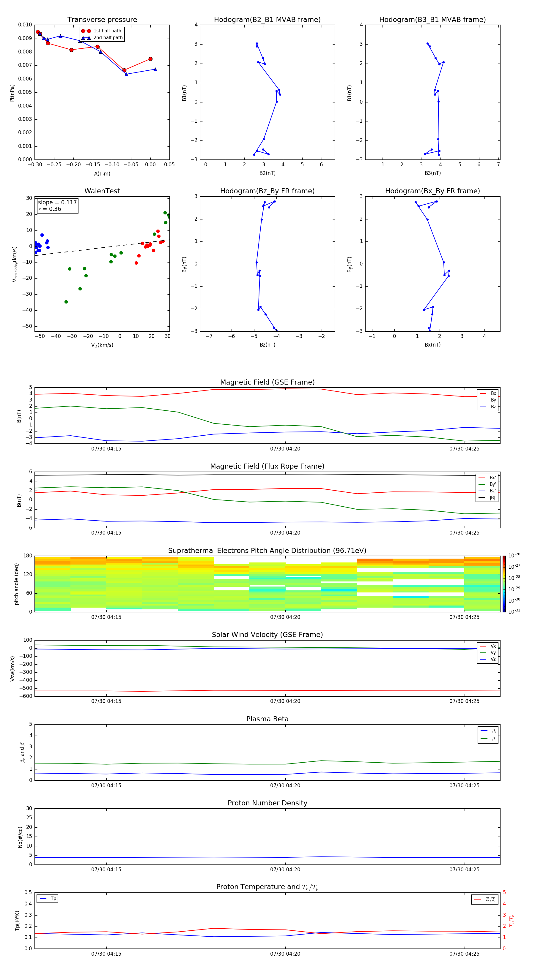The image size is (535, 980).
Task: Click the red Te/Tp right-axis label
Action: point(512,921)
